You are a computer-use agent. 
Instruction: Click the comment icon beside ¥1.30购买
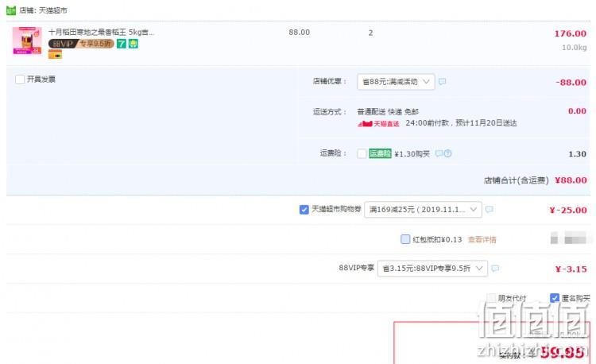pos(439,153)
